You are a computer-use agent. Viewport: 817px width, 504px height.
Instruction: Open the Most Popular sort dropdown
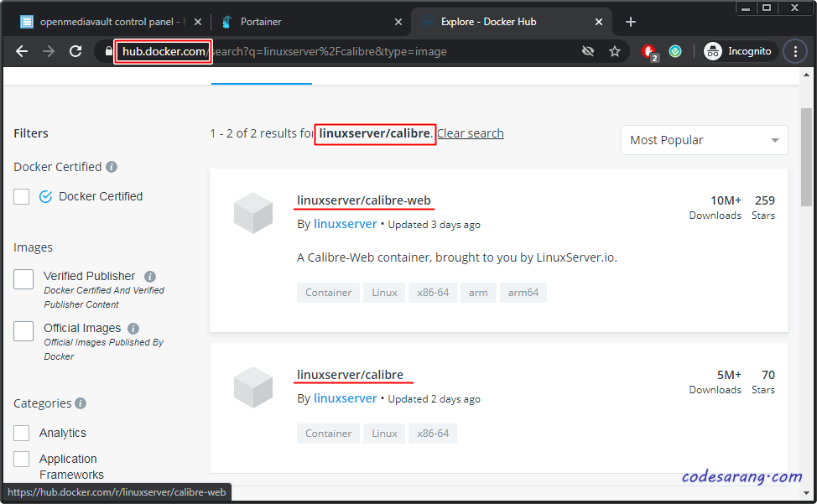(704, 140)
